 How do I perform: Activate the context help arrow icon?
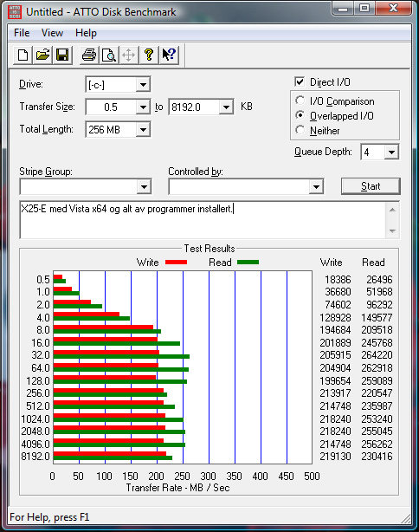(169, 55)
